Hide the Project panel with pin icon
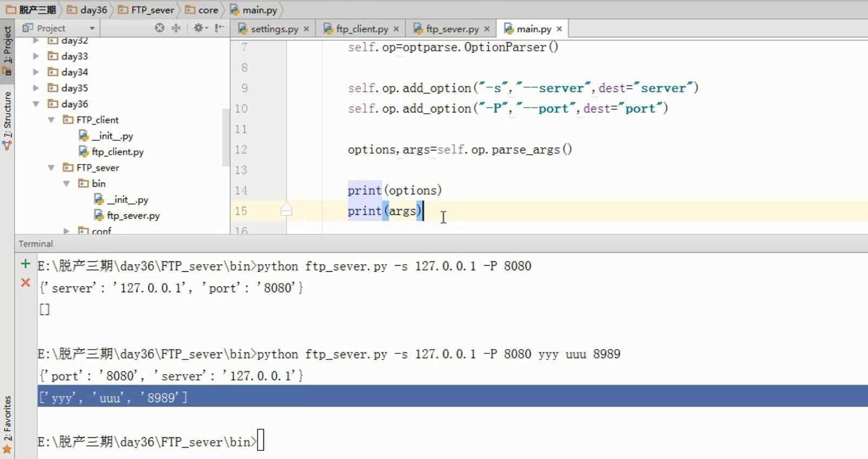868x459 pixels. (x=219, y=28)
